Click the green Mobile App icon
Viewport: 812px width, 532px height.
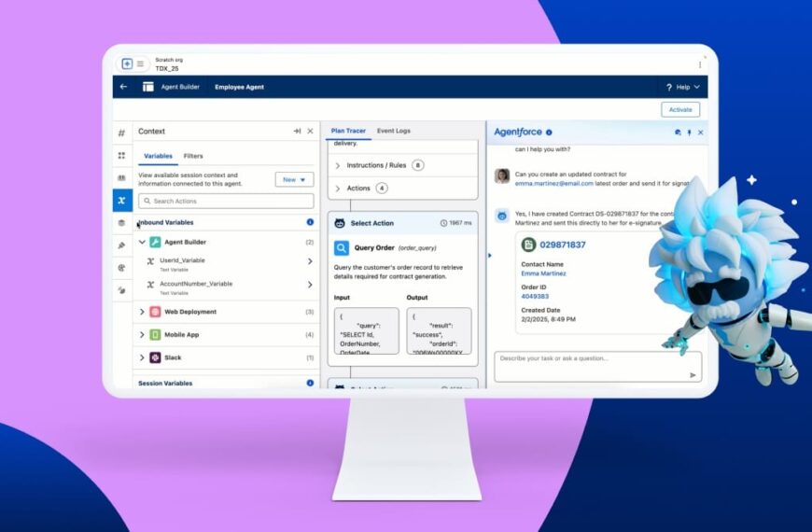[155, 335]
